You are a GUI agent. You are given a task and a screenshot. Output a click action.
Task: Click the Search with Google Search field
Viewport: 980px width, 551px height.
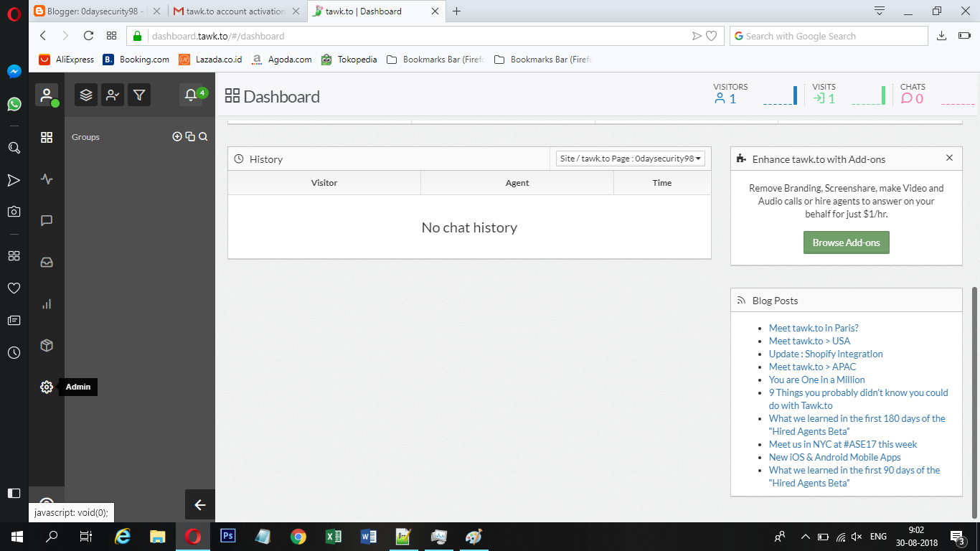[829, 36]
